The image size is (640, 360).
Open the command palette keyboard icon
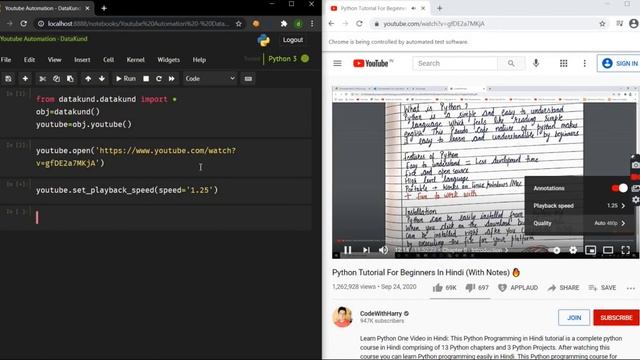pos(248,79)
